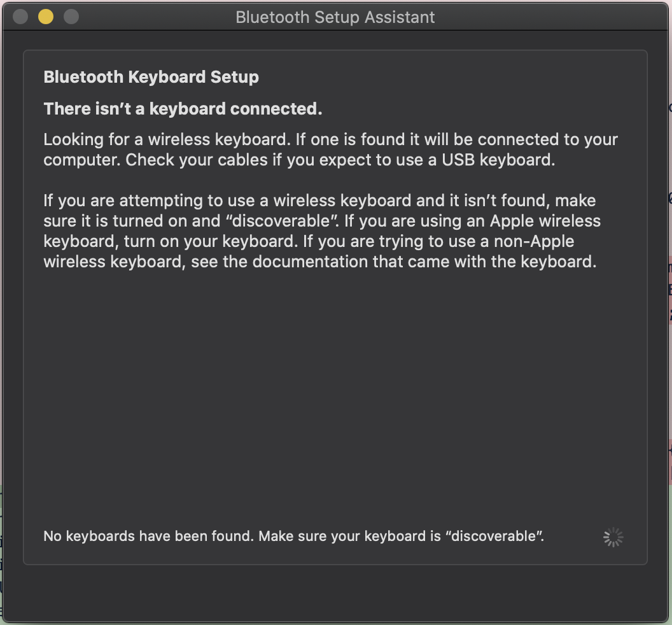Viewport: 672px width, 625px height.
Task: Click the line starting "wireless keyboard, see the documentation"
Action: (x=319, y=262)
